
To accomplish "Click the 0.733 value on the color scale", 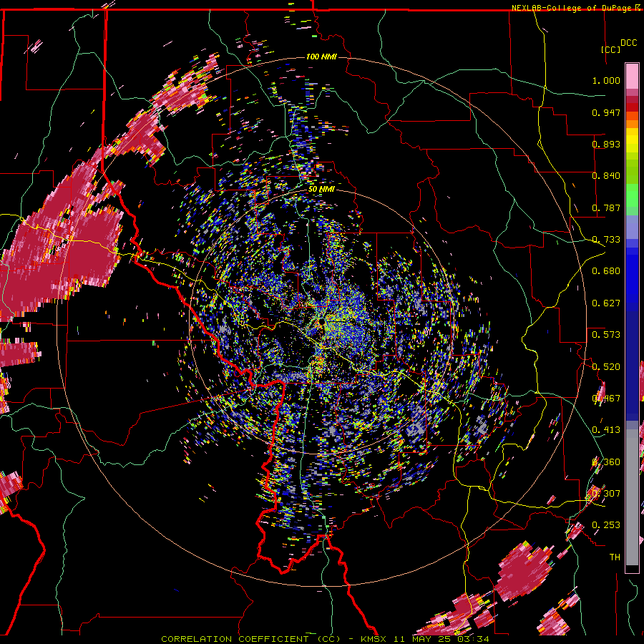I will pyautogui.click(x=606, y=240).
